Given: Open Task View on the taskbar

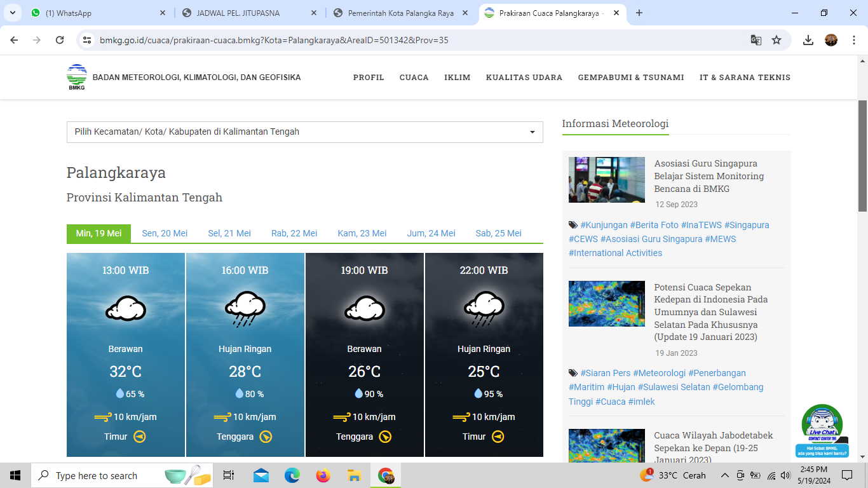Looking at the screenshot, I should click(x=229, y=475).
